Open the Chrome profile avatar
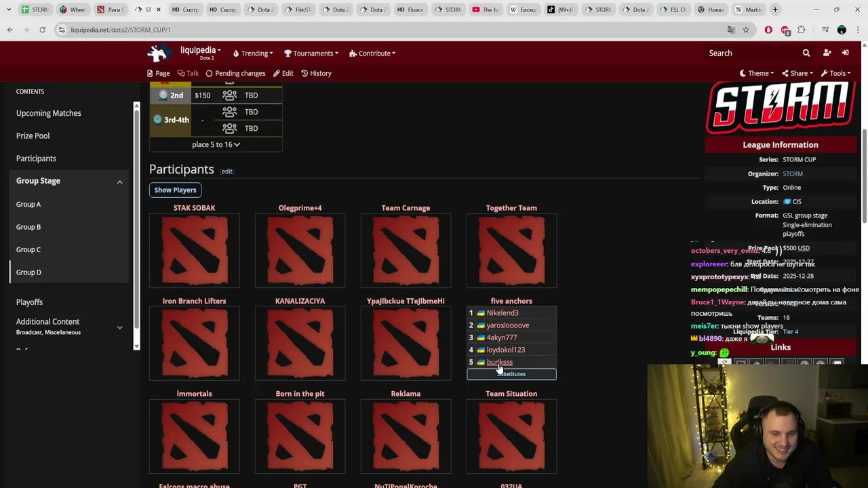 coord(842,30)
